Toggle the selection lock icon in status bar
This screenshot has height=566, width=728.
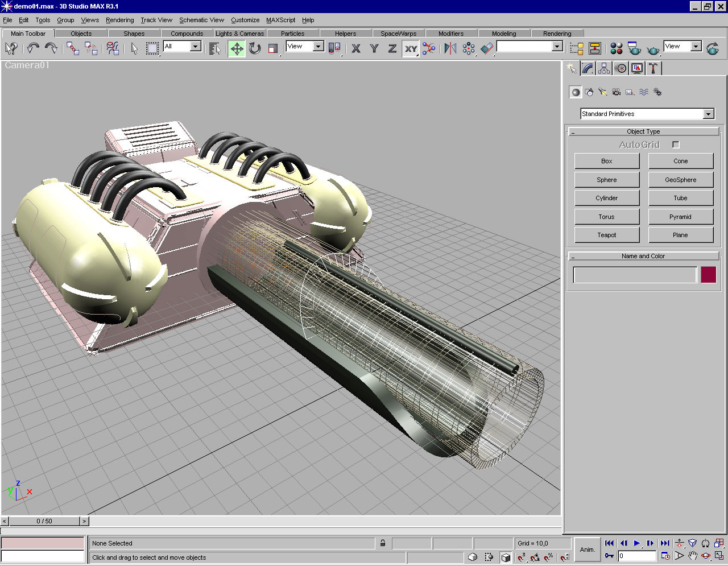click(x=383, y=543)
